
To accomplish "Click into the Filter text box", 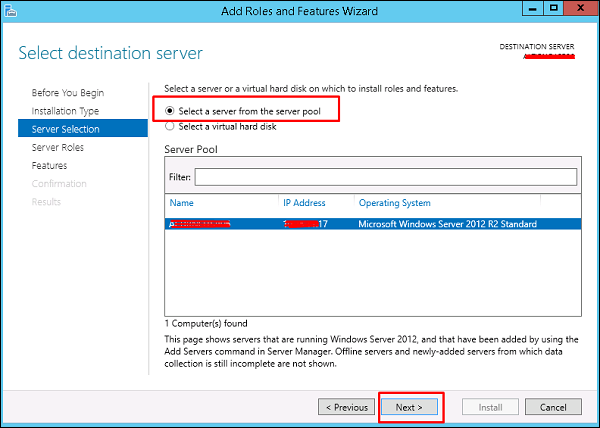I will pos(386,177).
